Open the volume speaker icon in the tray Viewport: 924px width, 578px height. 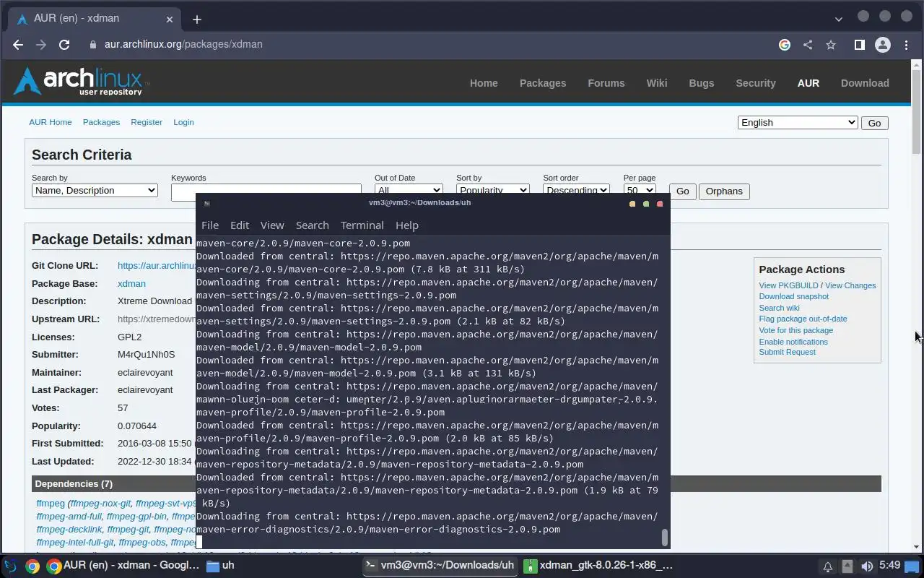[867, 566]
